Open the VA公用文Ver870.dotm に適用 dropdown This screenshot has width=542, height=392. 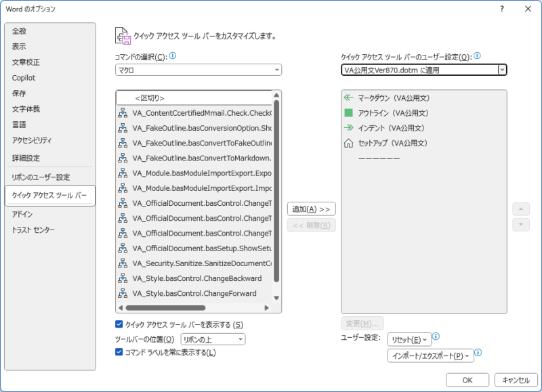click(x=501, y=69)
